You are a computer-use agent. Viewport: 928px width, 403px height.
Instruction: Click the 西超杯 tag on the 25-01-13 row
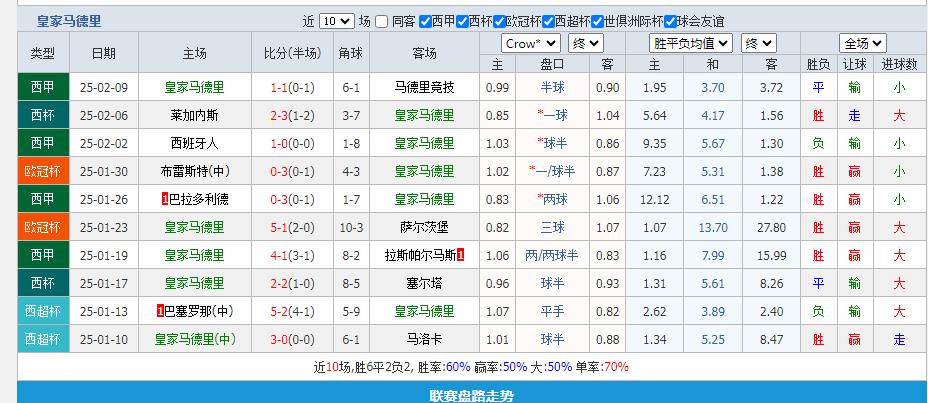43,311
